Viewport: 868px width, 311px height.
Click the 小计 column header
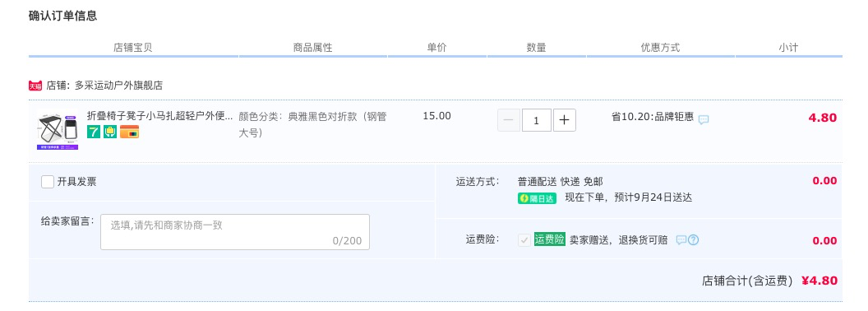[x=788, y=48]
